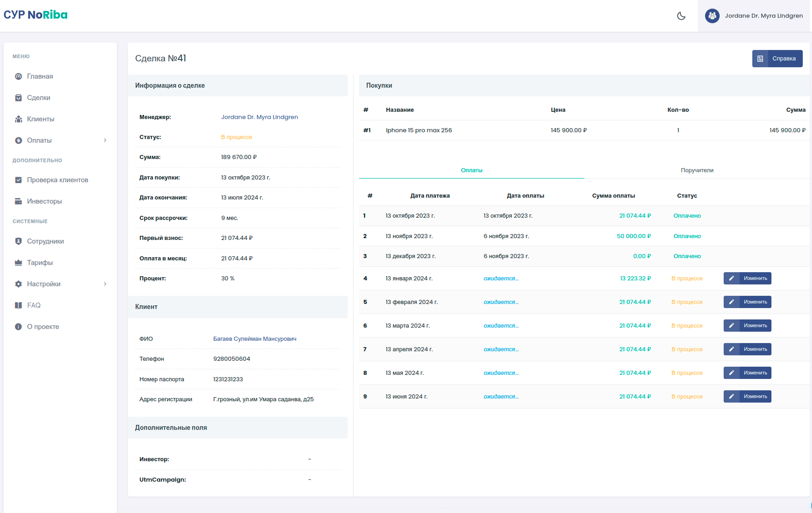Open Инвесторы via its wallet icon

pos(19,201)
